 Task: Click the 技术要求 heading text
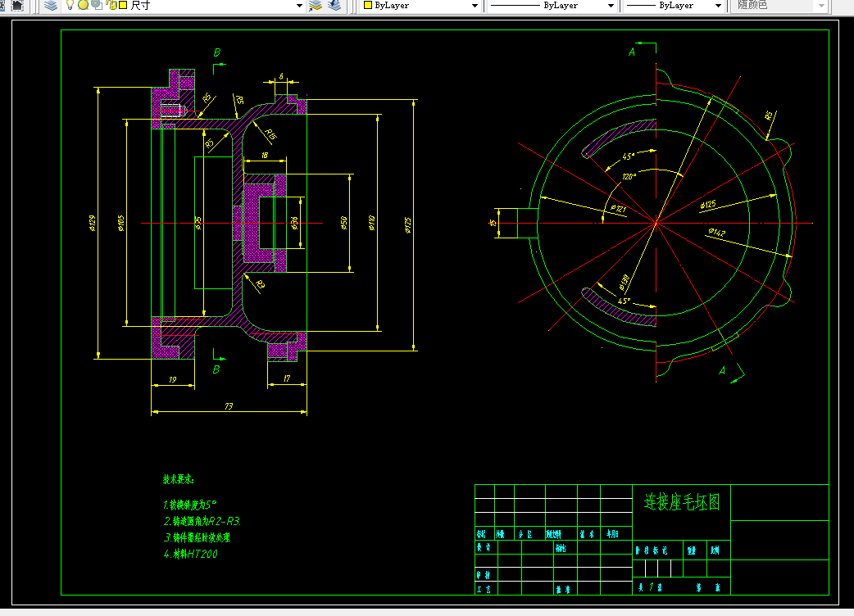click(178, 479)
